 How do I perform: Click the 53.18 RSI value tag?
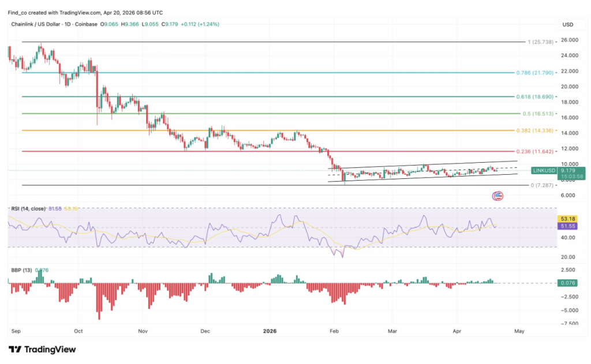coord(568,219)
